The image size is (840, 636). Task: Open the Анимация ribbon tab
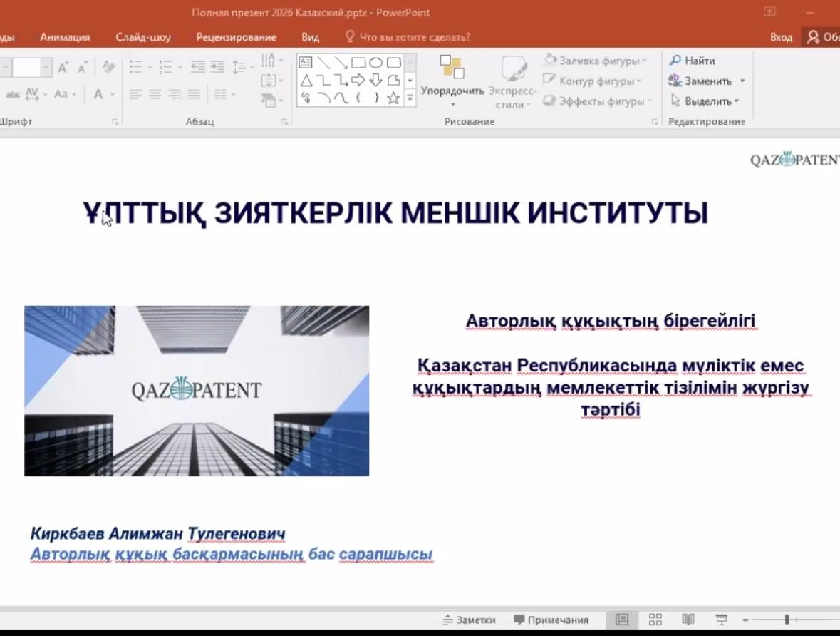pyautogui.click(x=65, y=37)
